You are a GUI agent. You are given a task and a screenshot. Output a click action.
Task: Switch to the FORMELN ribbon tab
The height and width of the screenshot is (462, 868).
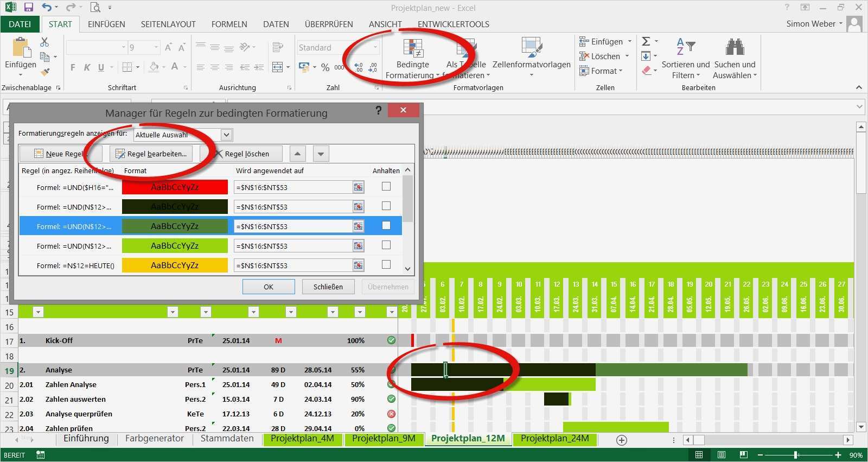229,24
